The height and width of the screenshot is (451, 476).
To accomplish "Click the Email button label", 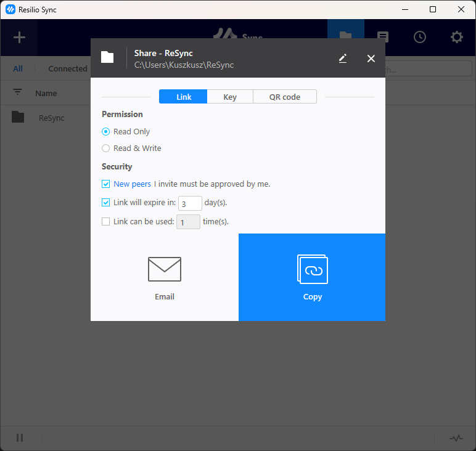I will [165, 296].
